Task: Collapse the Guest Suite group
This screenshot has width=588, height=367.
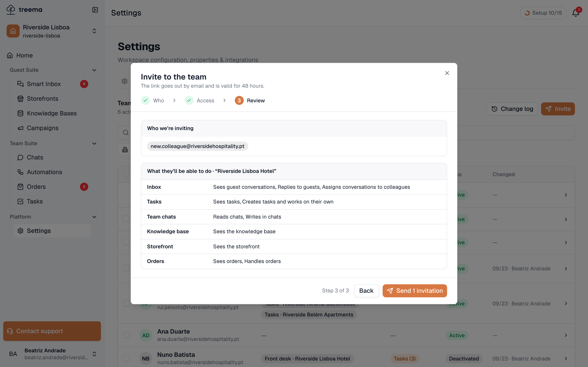Action: coord(94,70)
